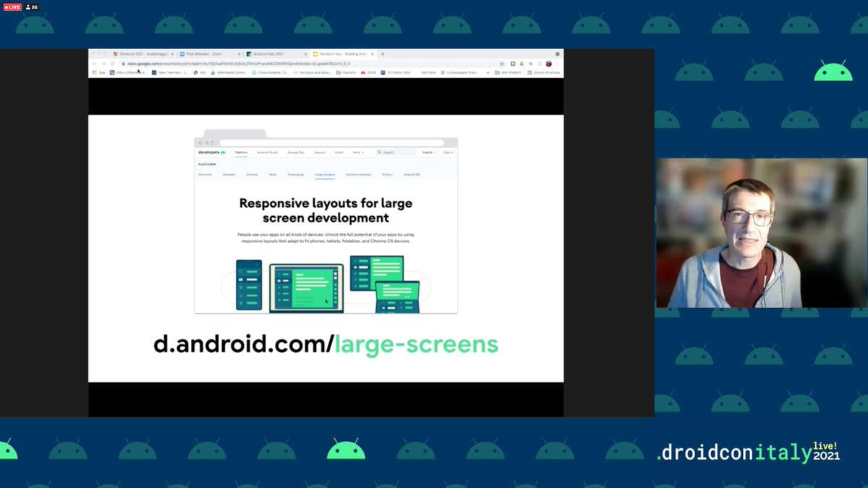Image resolution: width=868 pixels, height=488 pixels.
Task: Click the viewer count indicator showing 98
Action: 32,7
